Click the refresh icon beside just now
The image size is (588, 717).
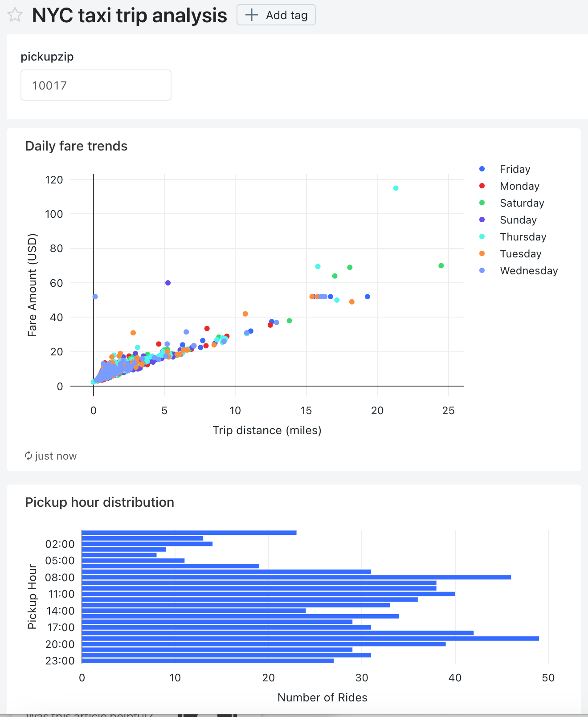click(29, 456)
